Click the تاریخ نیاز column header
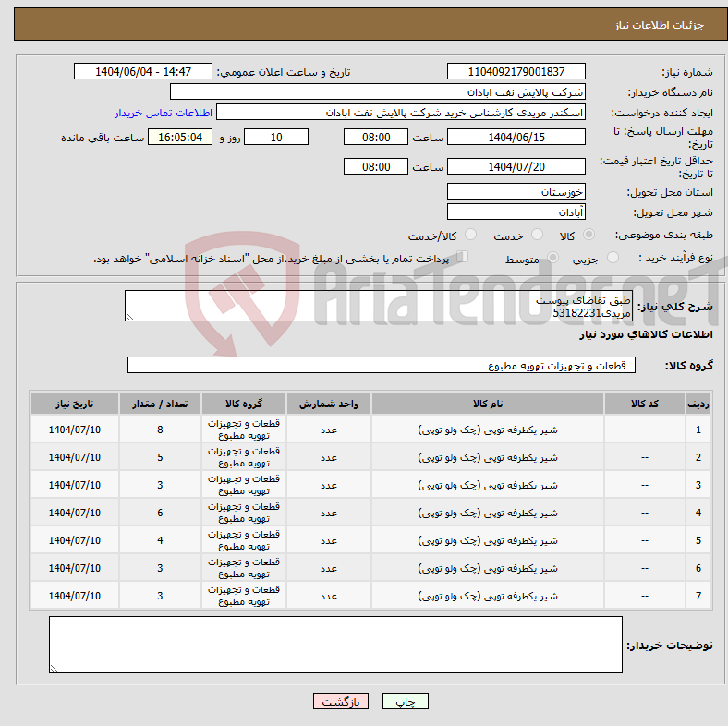This screenshot has height=726, width=728. coord(74,404)
